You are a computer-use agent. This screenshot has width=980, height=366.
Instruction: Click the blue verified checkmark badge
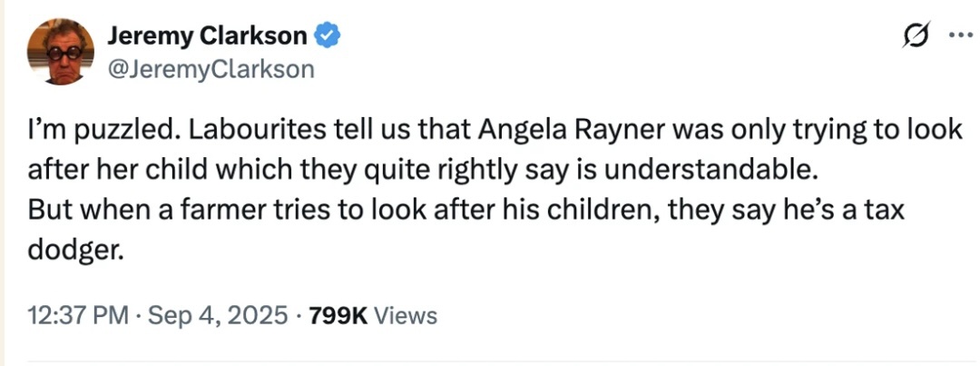(x=328, y=36)
